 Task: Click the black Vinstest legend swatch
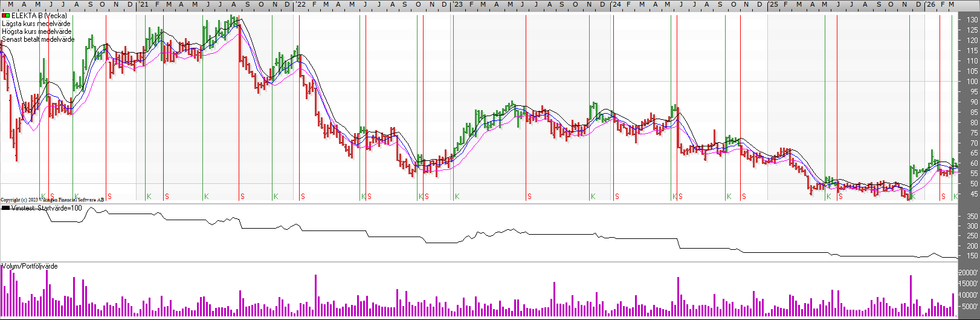(5, 208)
